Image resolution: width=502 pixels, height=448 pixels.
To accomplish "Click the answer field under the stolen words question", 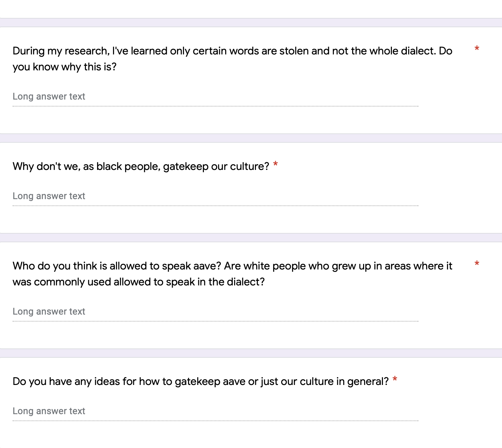I will coord(216,97).
